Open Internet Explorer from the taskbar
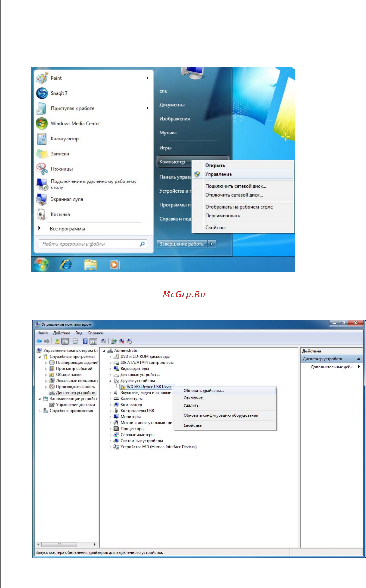This screenshot has width=366, height=588. (x=66, y=264)
